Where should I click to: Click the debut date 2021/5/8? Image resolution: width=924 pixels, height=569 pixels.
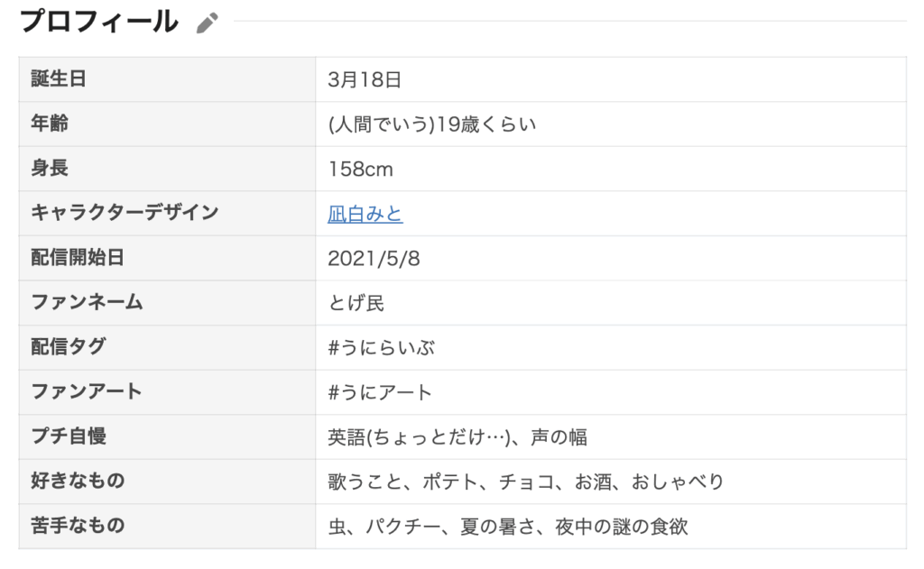[374, 259]
